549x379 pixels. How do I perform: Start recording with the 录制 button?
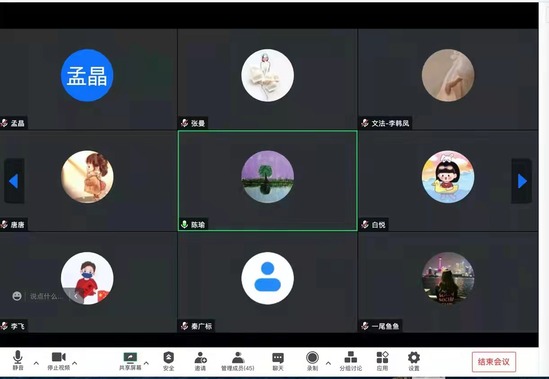point(312,361)
